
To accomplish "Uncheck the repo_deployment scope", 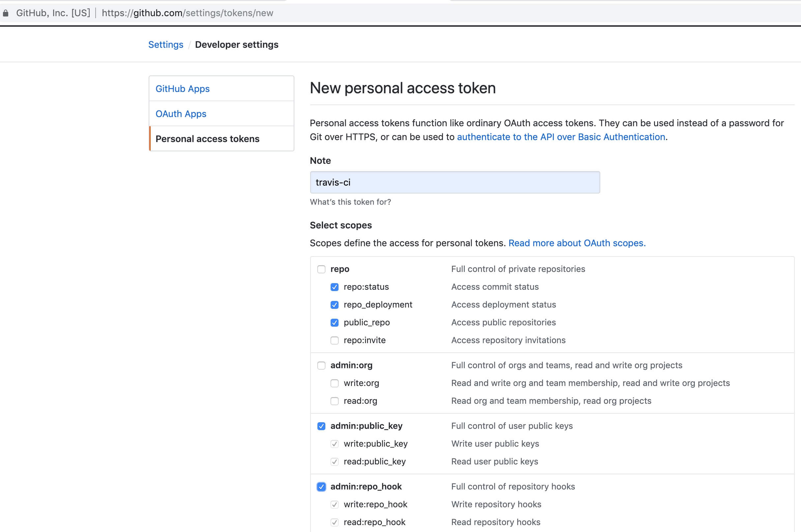I will point(334,305).
